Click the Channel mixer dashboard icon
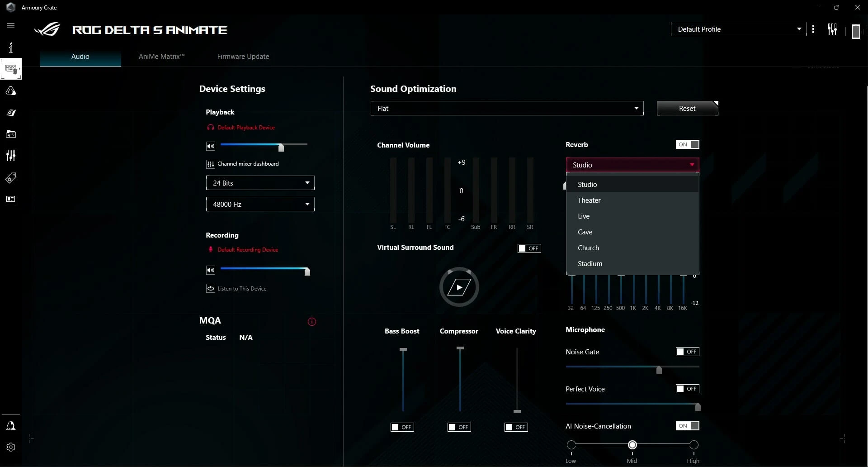The height and width of the screenshot is (467, 868). [x=211, y=164]
